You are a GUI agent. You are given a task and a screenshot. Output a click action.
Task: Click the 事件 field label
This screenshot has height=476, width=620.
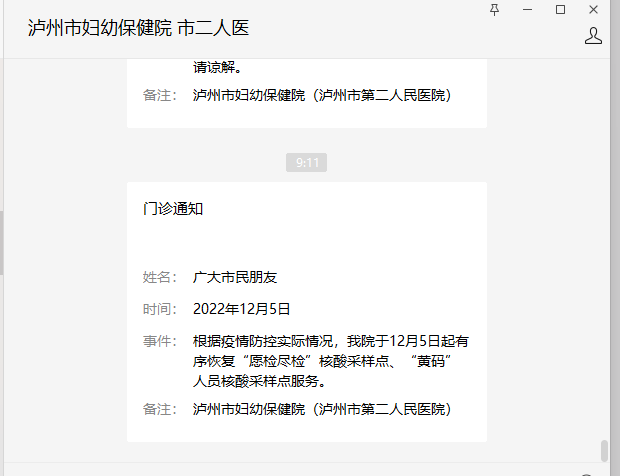pyautogui.click(x=160, y=341)
